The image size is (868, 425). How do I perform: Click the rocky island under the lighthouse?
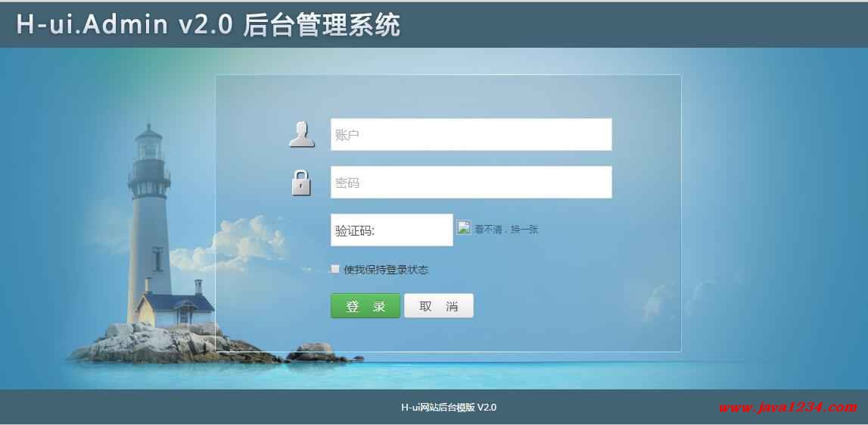tap(177, 343)
